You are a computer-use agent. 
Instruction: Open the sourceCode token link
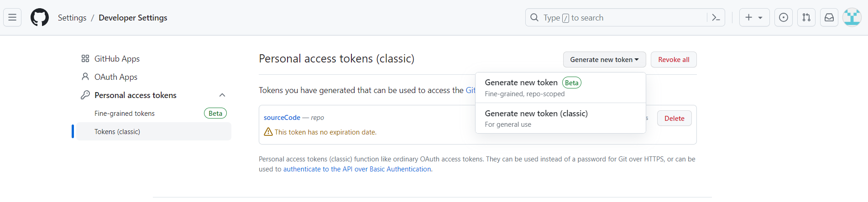(282, 118)
